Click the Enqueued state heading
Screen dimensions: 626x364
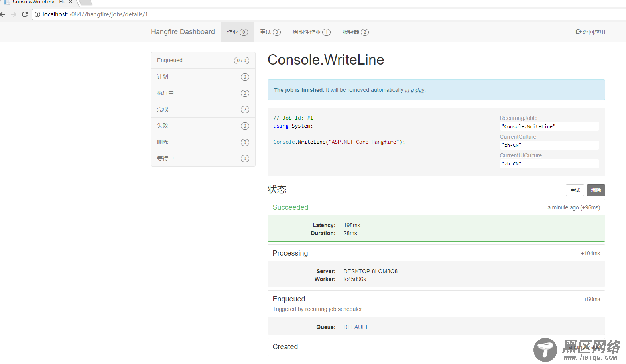click(289, 299)
